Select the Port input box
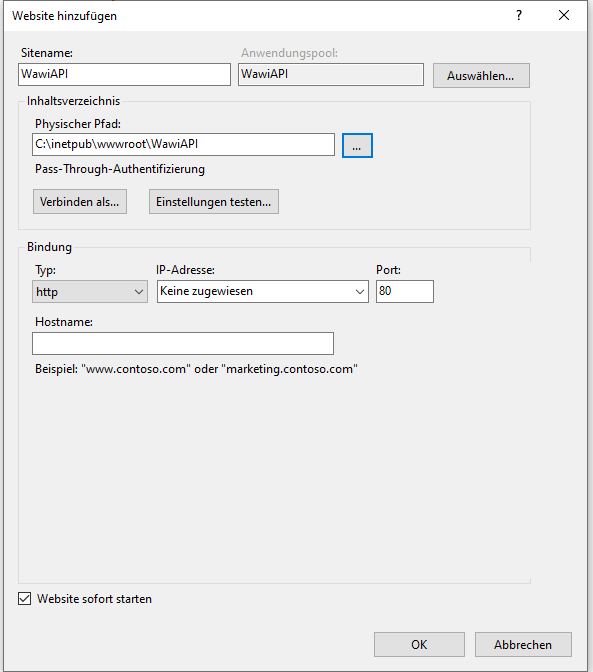Viewport: 593px width, 672px height. pyautogui.click(x=405, y=291)
